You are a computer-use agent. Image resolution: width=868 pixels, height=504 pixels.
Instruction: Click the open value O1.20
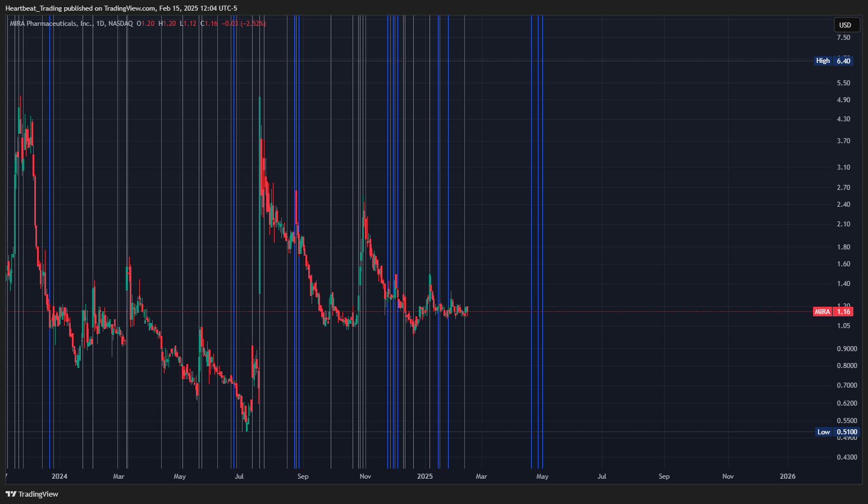(145, 24)
